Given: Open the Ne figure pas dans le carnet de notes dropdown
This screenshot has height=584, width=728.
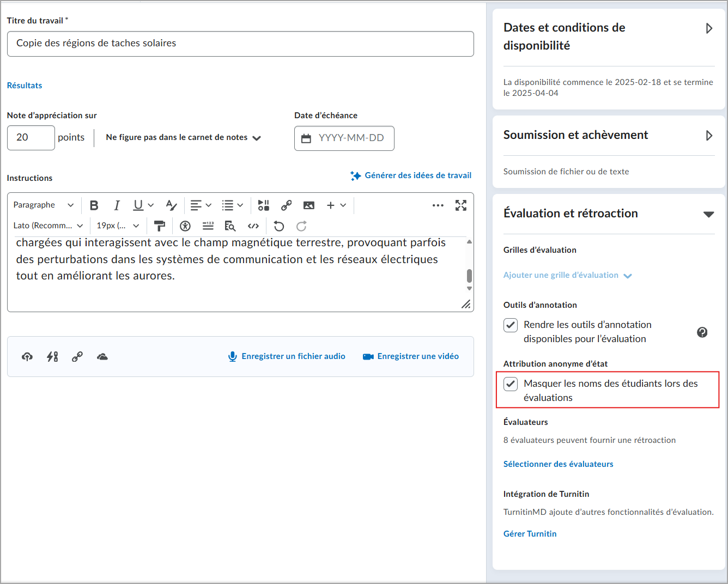Looking at the screenshot, I should (182, 137).
